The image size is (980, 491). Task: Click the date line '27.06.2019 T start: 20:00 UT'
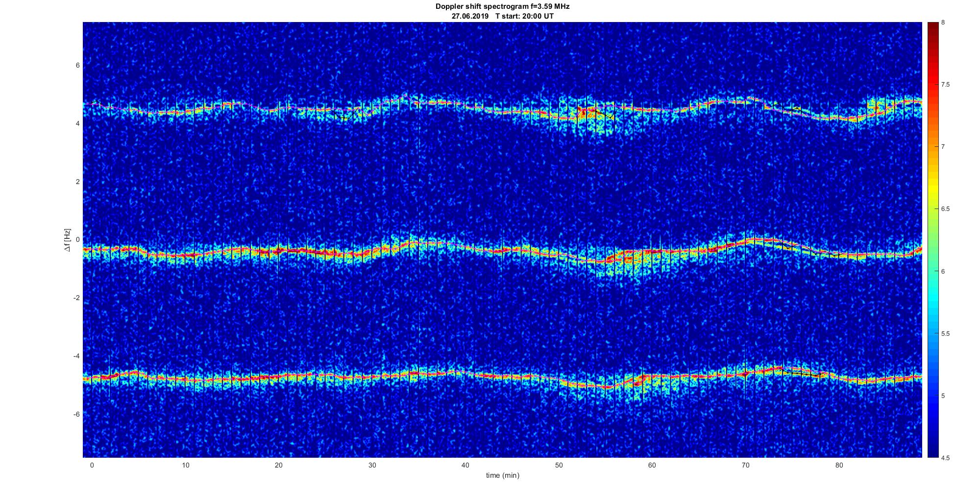[502, 16]
